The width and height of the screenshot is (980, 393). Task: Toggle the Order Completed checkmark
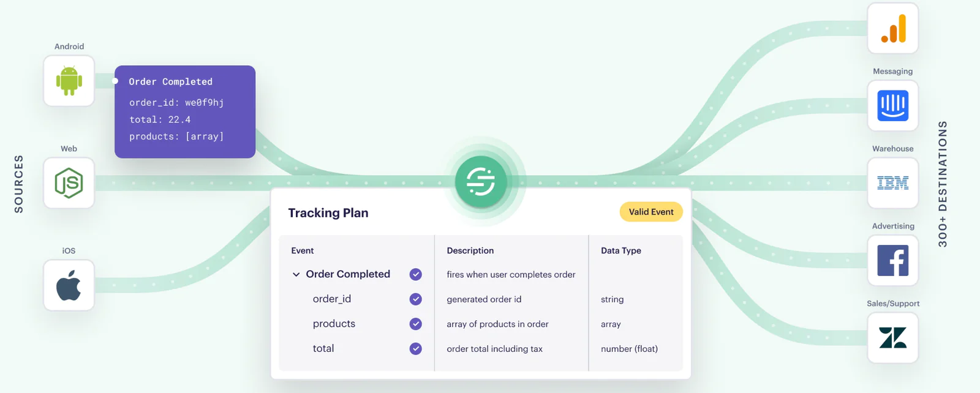click(416, 274)
